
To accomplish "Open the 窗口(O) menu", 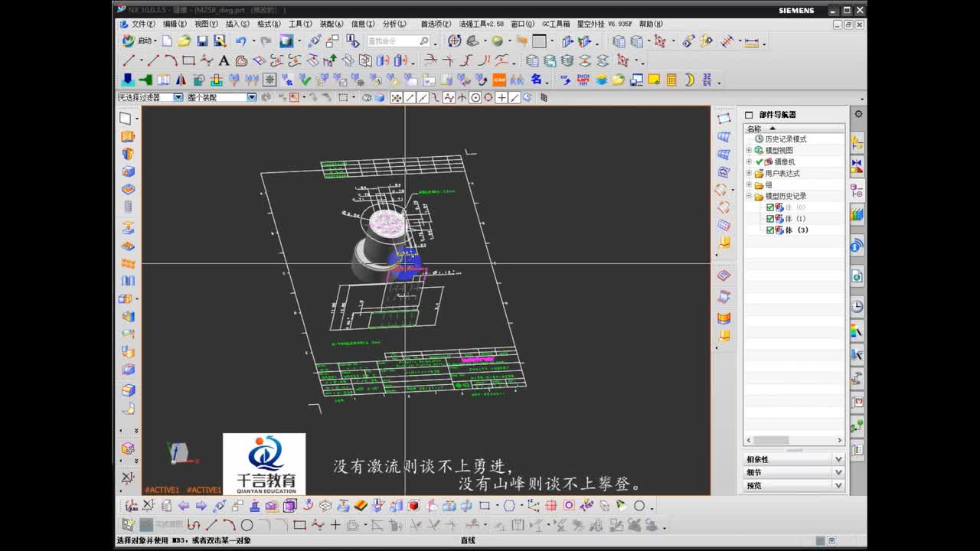I will (522, 24).
